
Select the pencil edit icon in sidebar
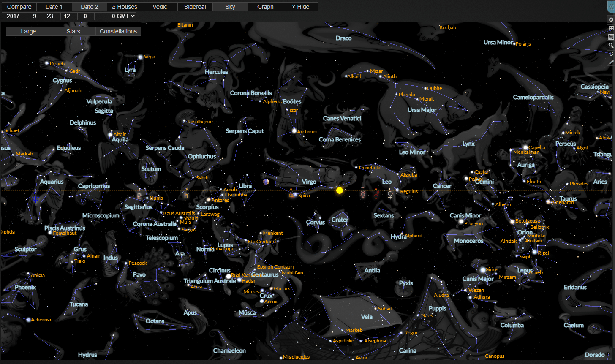pyautogui.click(x=611, y=62)
